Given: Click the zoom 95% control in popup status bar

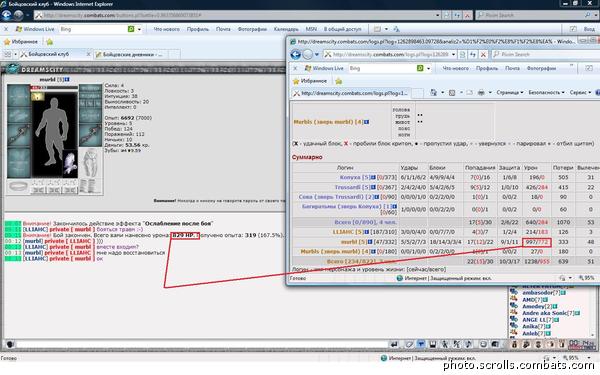Looking at the screenshot, I should 586,278.
